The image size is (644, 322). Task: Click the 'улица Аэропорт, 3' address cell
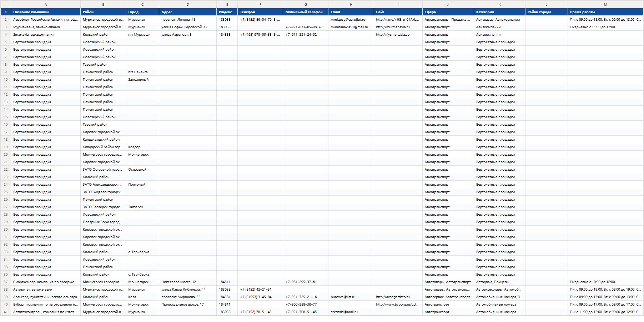(188, 35)
